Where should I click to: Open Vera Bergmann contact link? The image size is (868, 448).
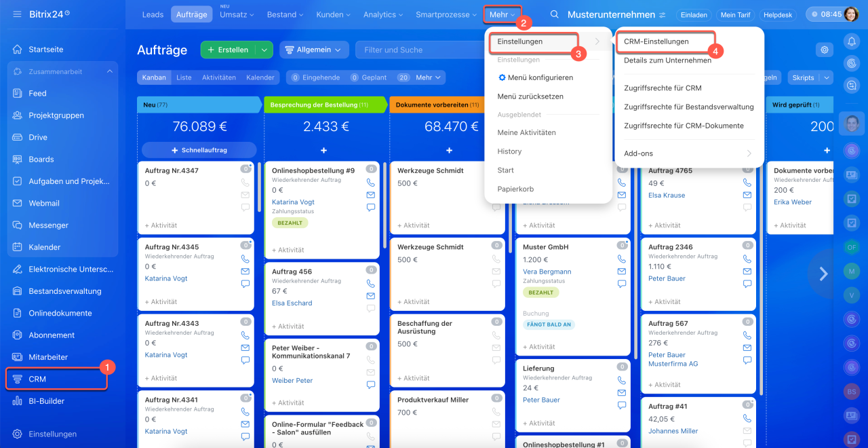[x=547, y=272]
